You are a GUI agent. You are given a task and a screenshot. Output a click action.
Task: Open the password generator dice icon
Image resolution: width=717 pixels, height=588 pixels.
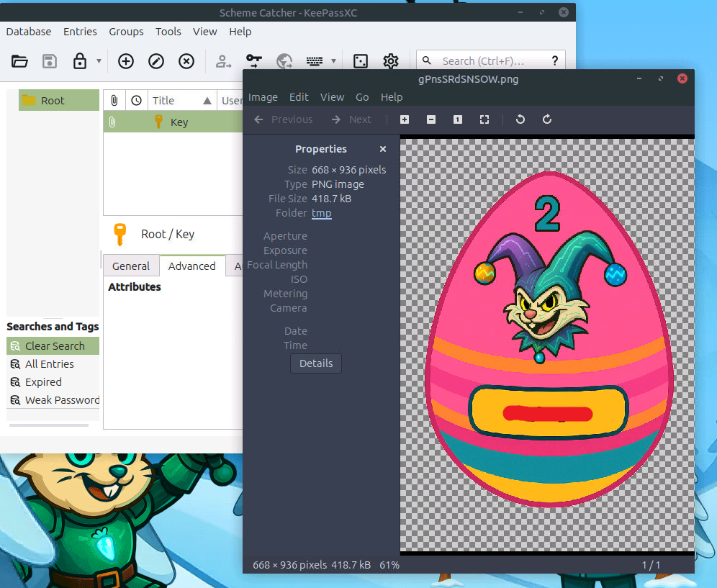pyautogui.click(x=361, y=61)
